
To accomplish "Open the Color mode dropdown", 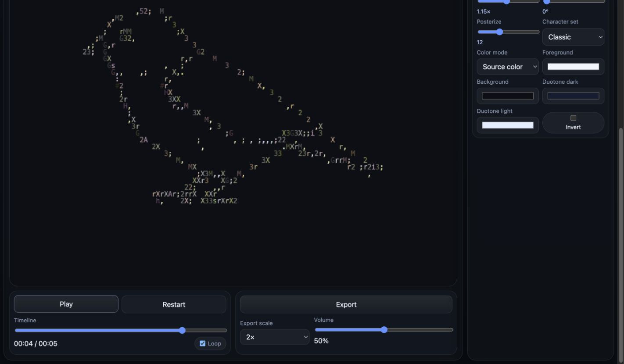I will pos(508,67).
